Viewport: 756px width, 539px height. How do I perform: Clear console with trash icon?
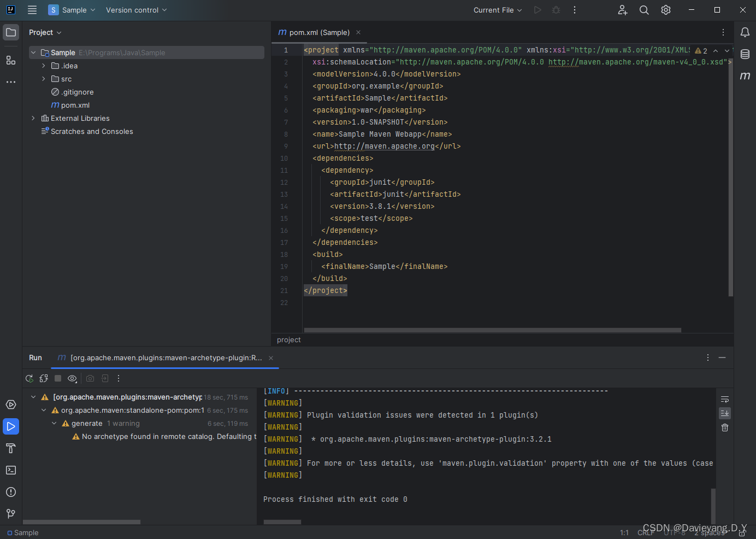tap(725, 427)
